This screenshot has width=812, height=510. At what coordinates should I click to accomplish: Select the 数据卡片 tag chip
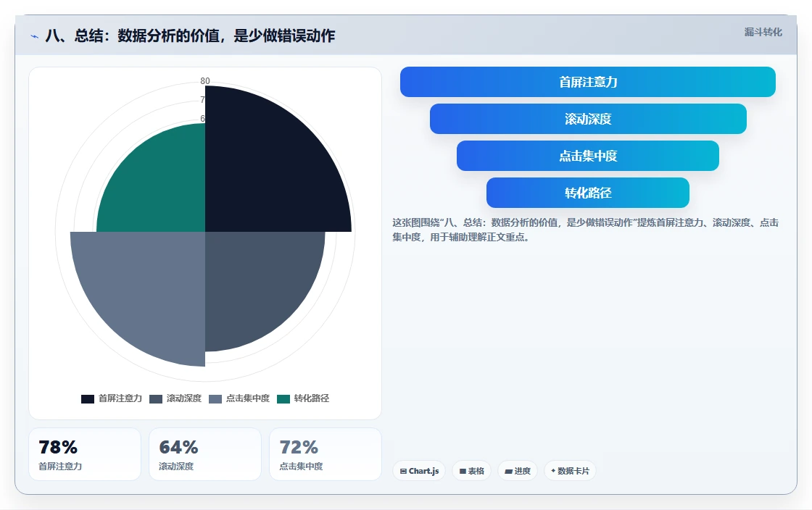[x=570, y=471]
